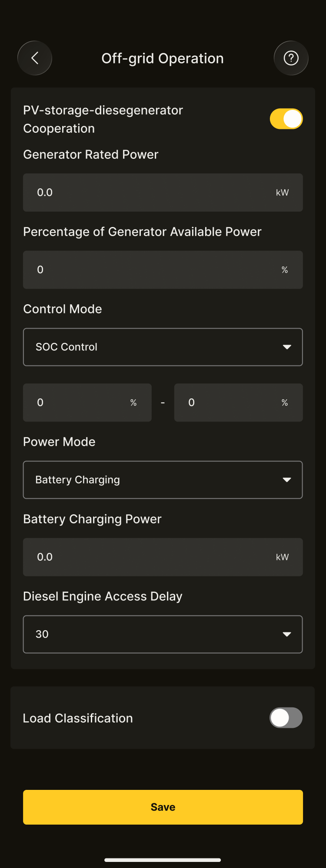Tap the lower SOC percentage field

tap(83, 402)
